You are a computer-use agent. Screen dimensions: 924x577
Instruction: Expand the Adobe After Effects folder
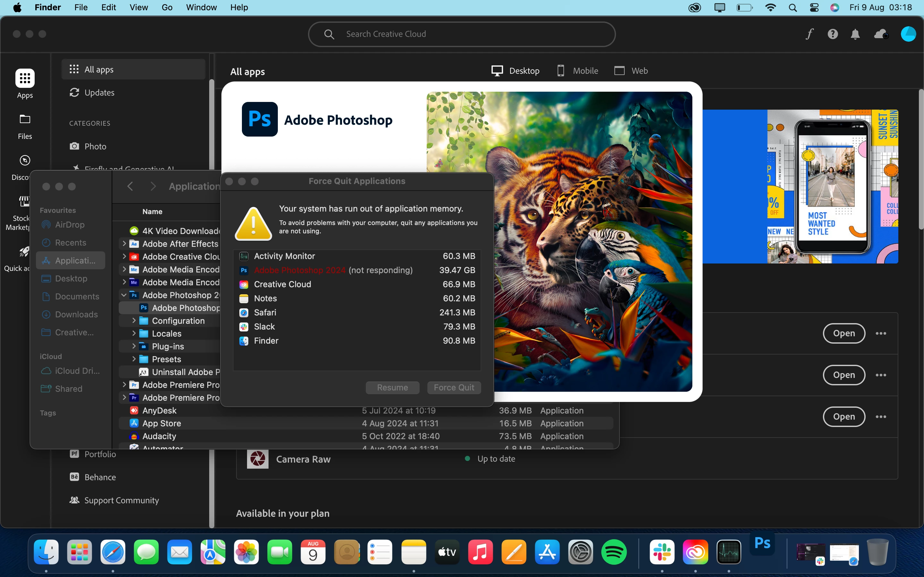(x=124, y=244)
